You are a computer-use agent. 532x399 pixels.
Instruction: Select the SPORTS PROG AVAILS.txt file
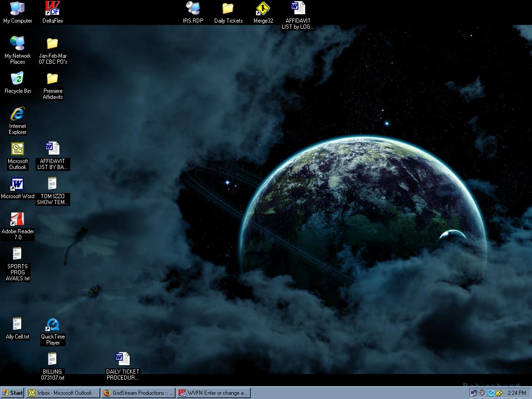(x=18, y=254)
